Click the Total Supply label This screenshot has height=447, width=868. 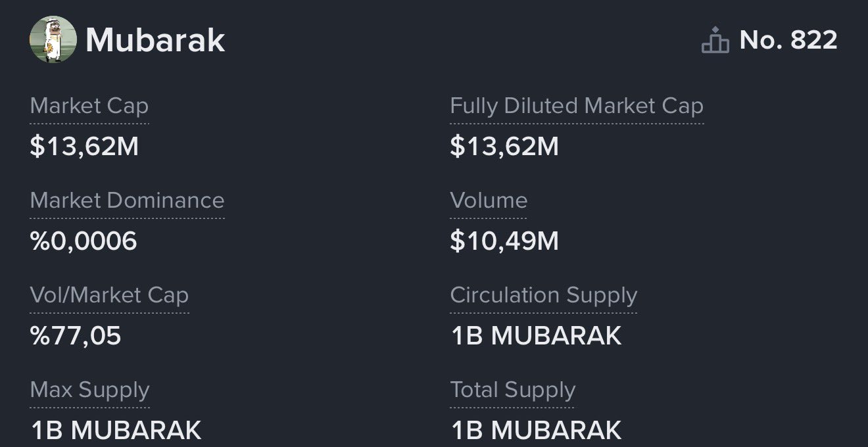tap(513, 390)
